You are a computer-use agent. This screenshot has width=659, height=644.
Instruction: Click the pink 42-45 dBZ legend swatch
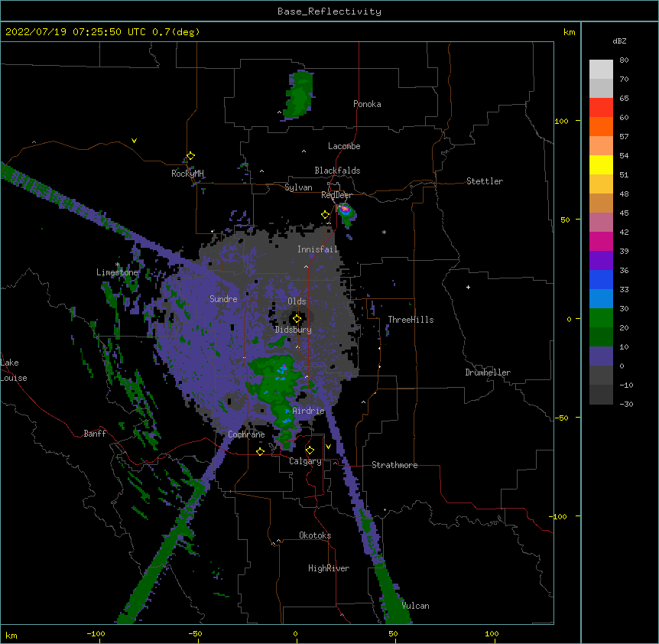tap(601, 223)
